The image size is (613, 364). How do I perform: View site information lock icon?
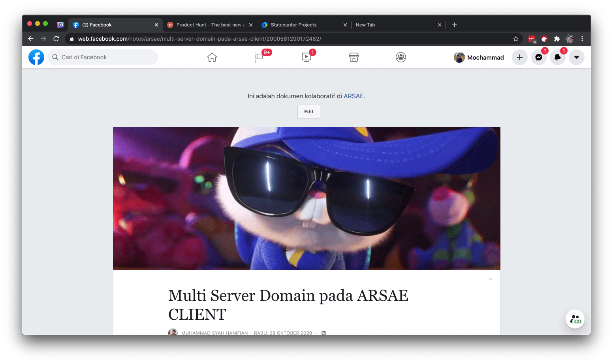[72, 39]
